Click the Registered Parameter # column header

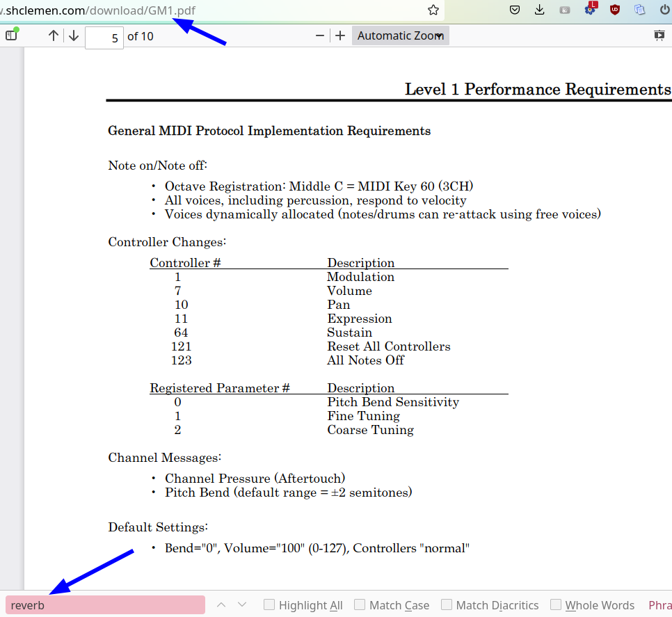[220, 388]
